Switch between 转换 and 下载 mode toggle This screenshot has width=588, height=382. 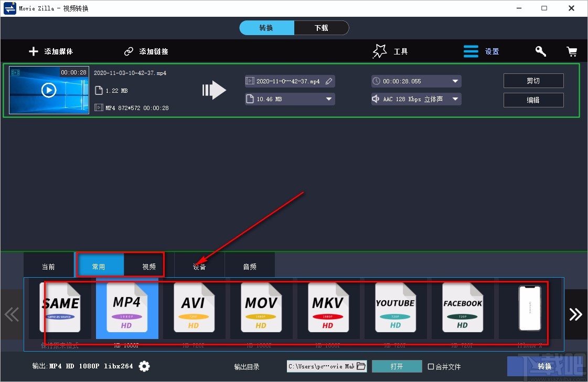294,28
